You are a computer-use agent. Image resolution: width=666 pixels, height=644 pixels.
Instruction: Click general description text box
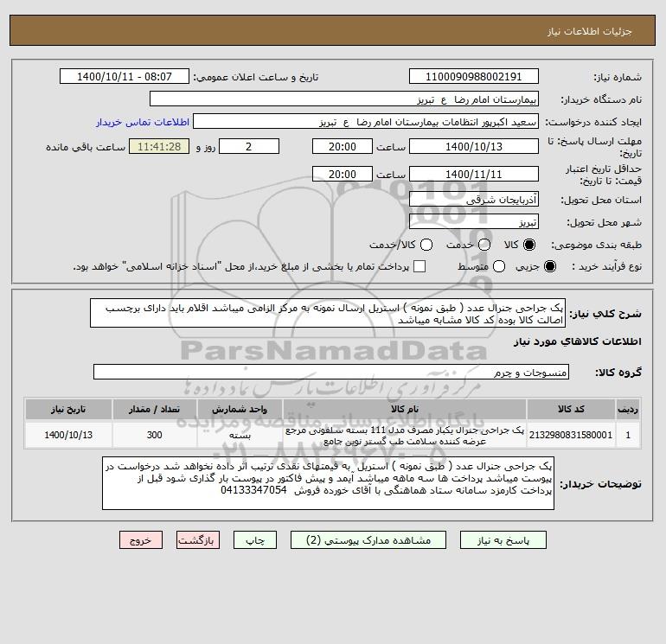(328, 313)
